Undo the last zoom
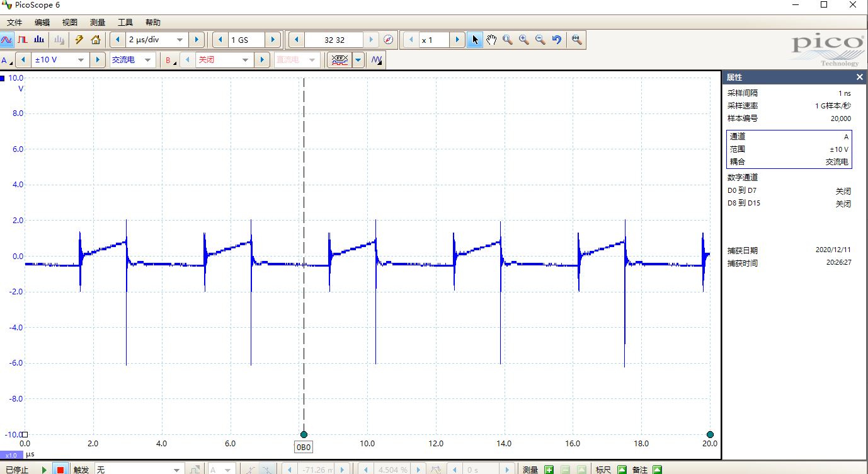 click(x=557, y=40)
